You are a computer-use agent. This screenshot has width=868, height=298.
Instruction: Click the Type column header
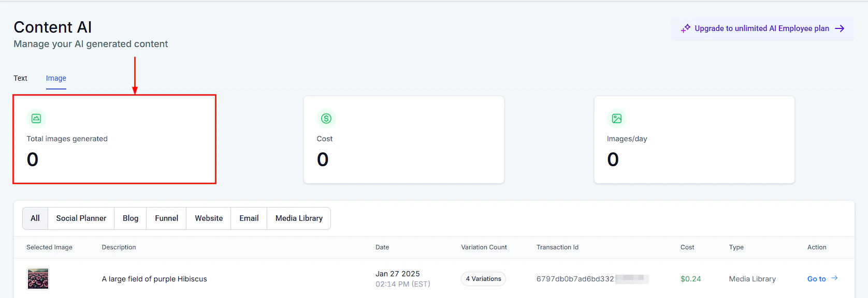736,247
